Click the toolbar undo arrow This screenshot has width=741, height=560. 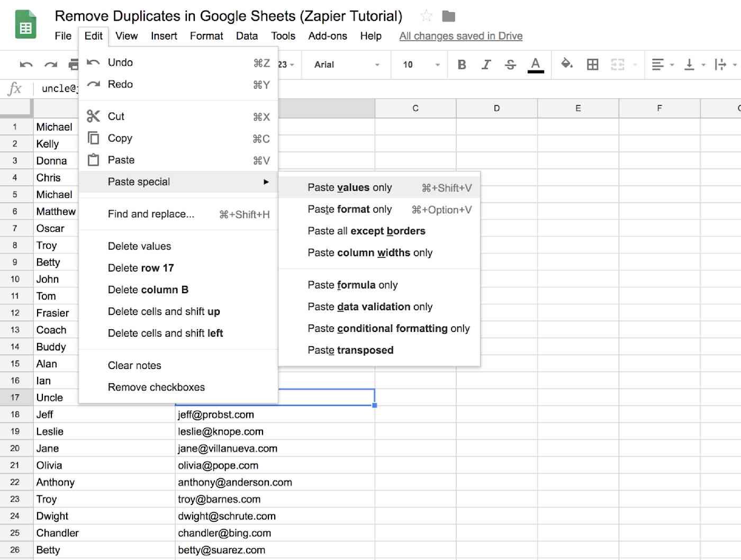click(x=26, y=65)
